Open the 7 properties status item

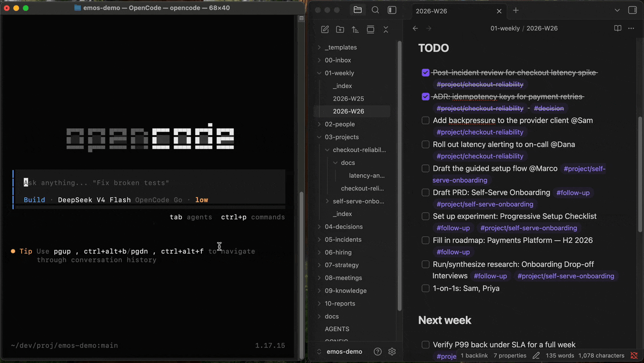(x=510, y=355)
